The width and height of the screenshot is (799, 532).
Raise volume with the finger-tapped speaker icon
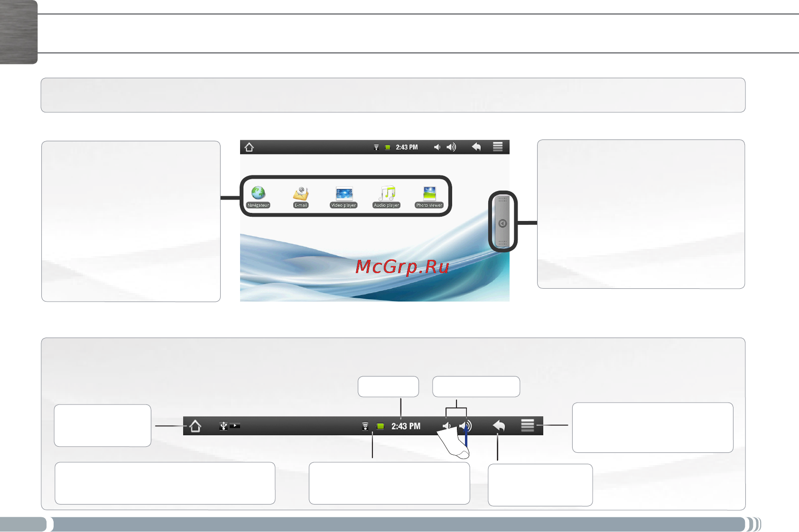point(465,426)
